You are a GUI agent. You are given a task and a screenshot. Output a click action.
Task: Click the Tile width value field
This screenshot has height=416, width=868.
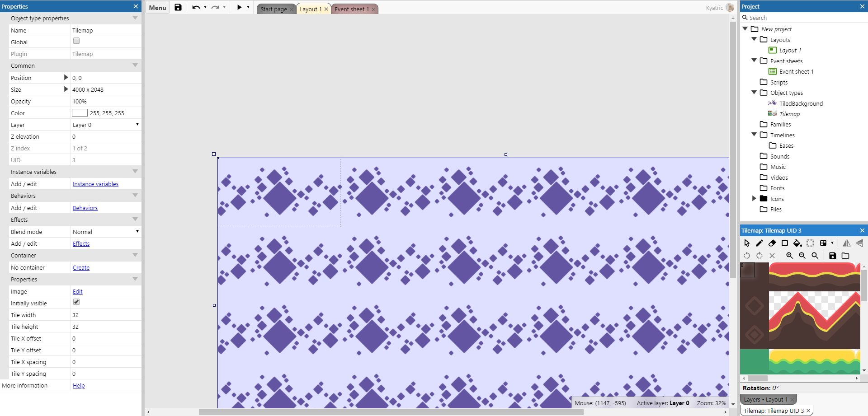[x=106, y=315]
